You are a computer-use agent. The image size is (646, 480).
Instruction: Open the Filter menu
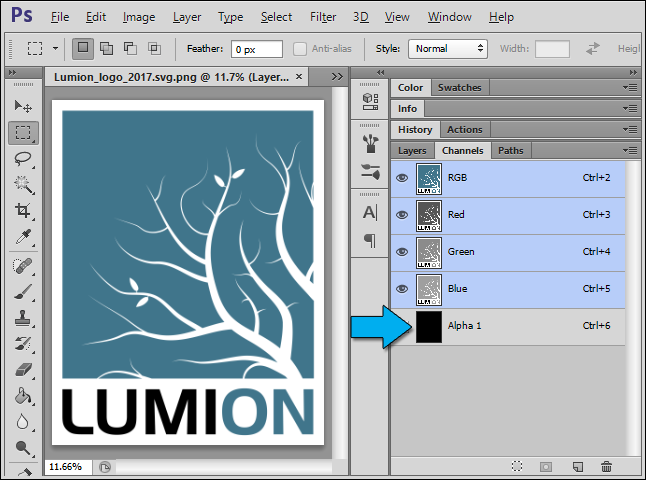323,17
